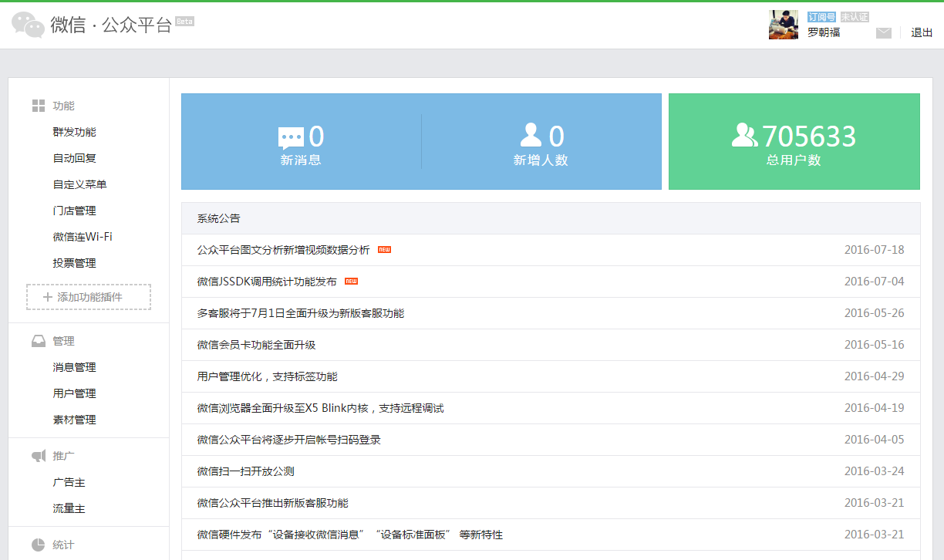Screen dimensions: 944x560
Task: Click the 功能 grid icon
Action: (39, 106)
